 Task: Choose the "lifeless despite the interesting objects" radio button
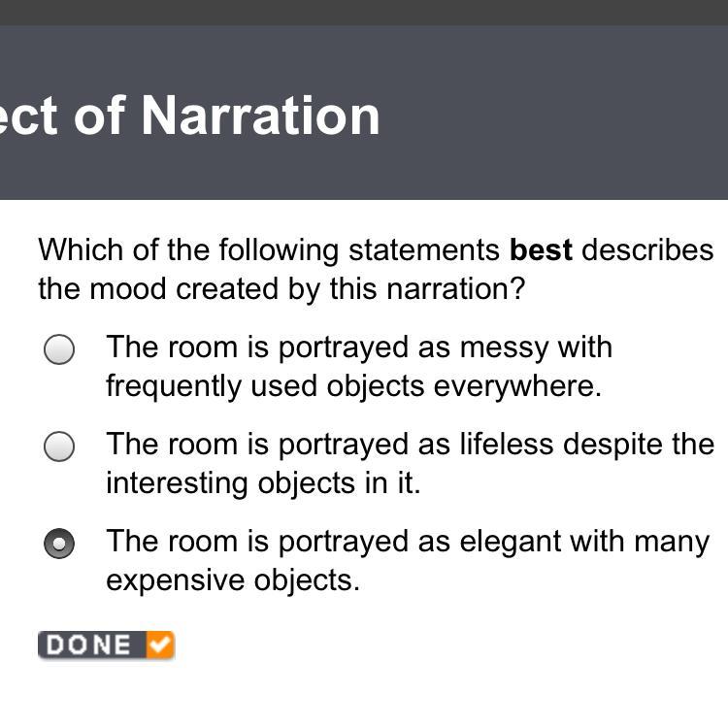(x=59, y=447)
